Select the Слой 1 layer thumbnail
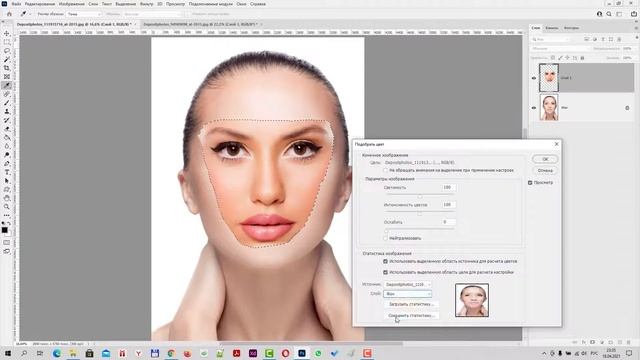Screen dimensions: 640x360 click(549, 78)
